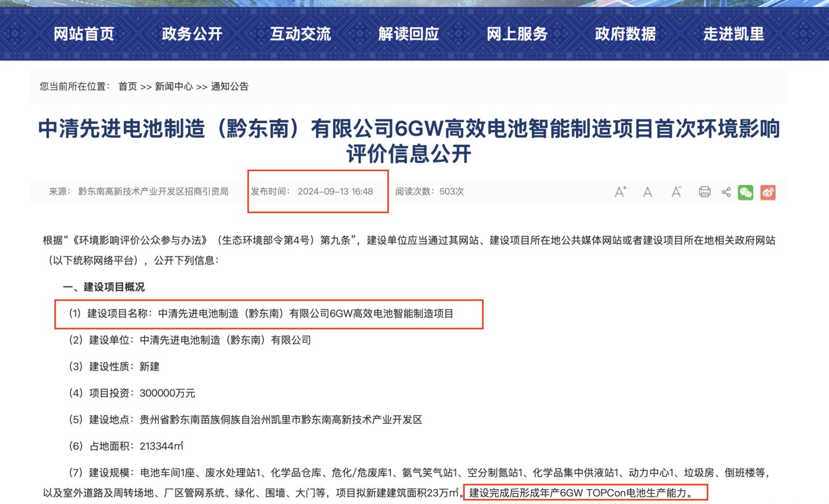
Task: Reset text to default size A icon
Action: [648, 192]
